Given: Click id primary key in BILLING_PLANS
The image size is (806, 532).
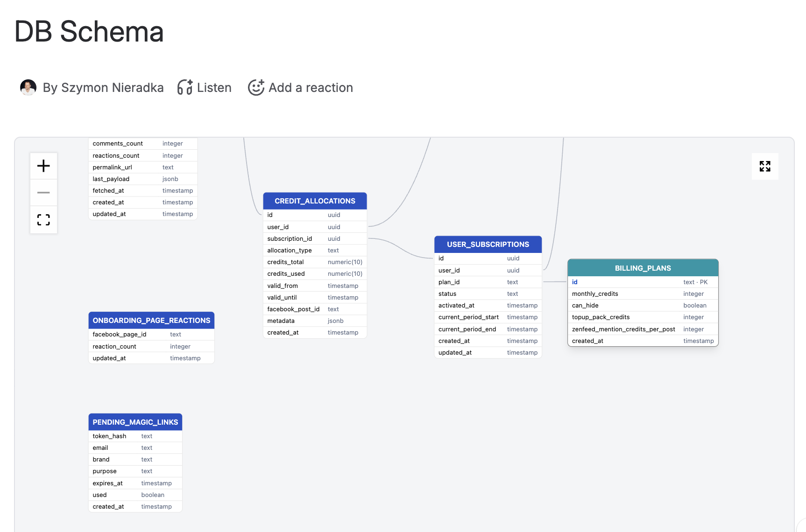Looking at the screenshot, I should click(643, 282).
